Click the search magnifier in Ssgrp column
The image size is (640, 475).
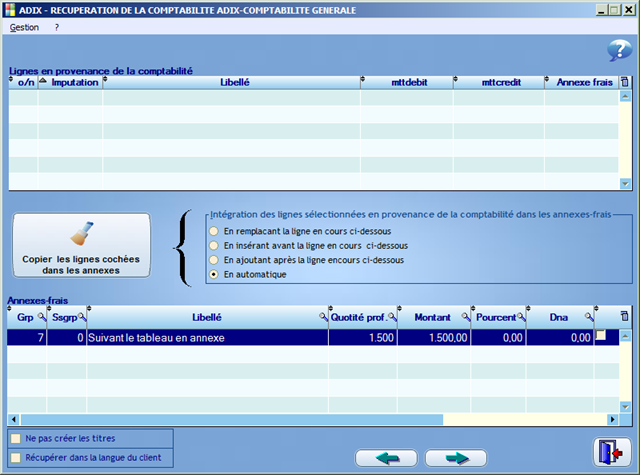(x=82, y=317)
